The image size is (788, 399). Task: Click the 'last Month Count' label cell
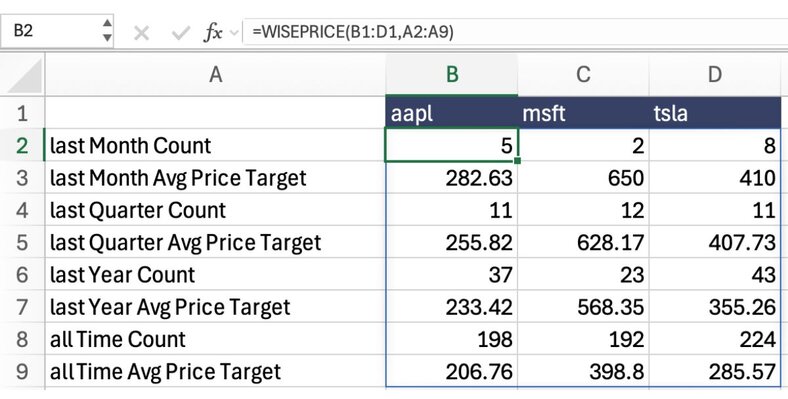(215, 145)
